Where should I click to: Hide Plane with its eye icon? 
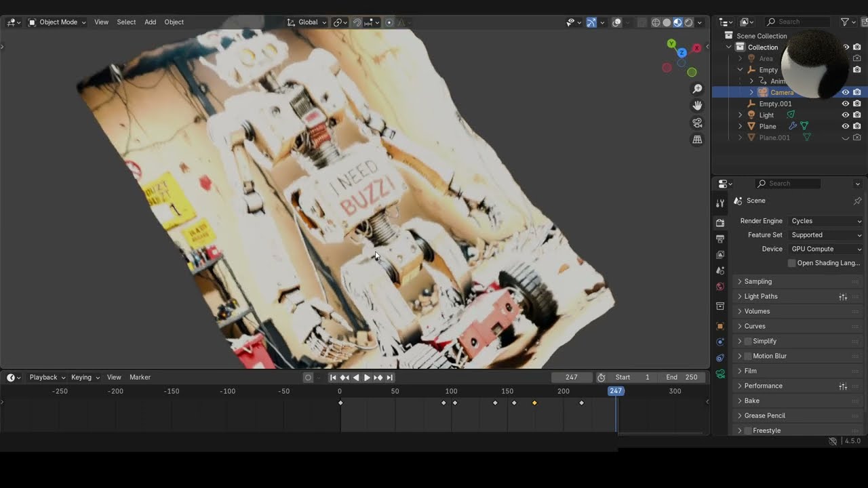846,126
